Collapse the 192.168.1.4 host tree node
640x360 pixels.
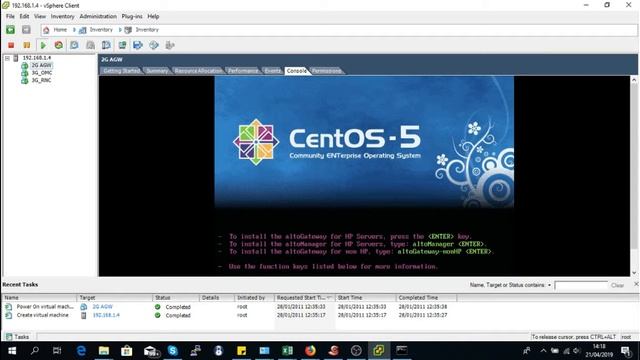pos(7,58)
